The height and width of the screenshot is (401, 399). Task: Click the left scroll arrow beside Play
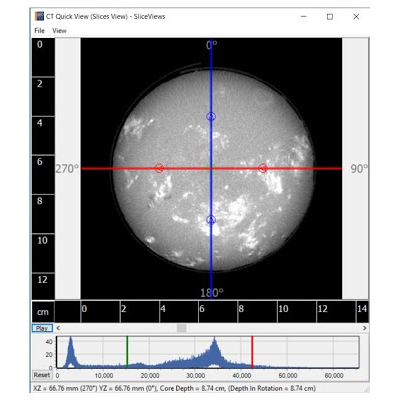pos(58,328)
